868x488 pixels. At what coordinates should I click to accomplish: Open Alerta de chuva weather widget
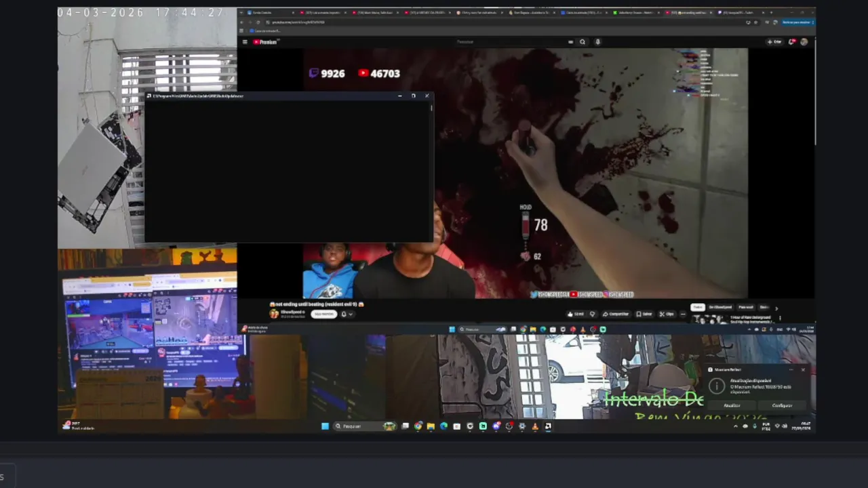pos(256,329)
